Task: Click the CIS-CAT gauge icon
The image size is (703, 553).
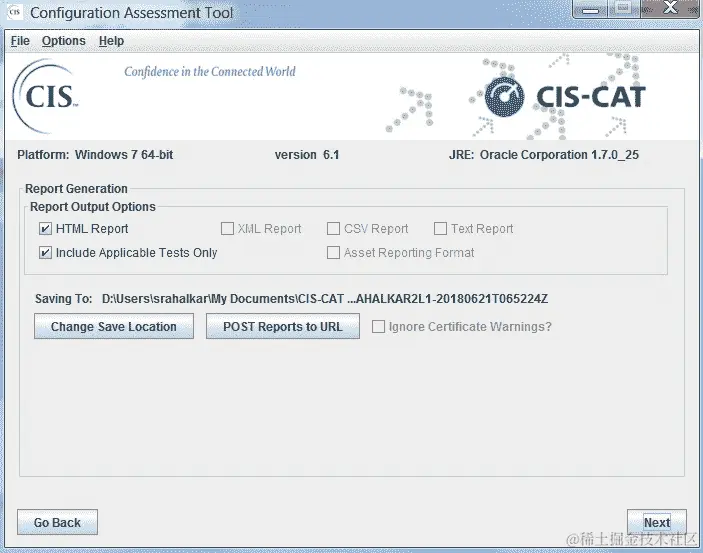Action: pos(504,96)
